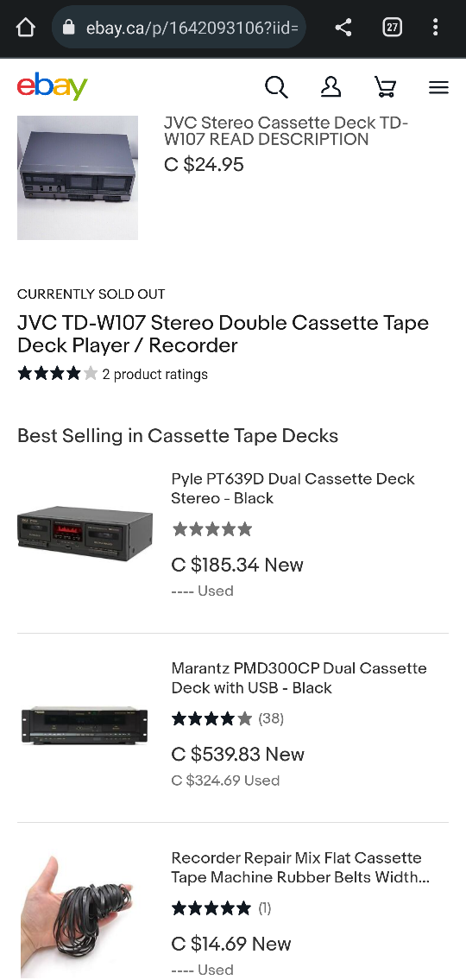Open Recorder Repair Mix Flat Cassette belts listing

click(x=300, y=867)
